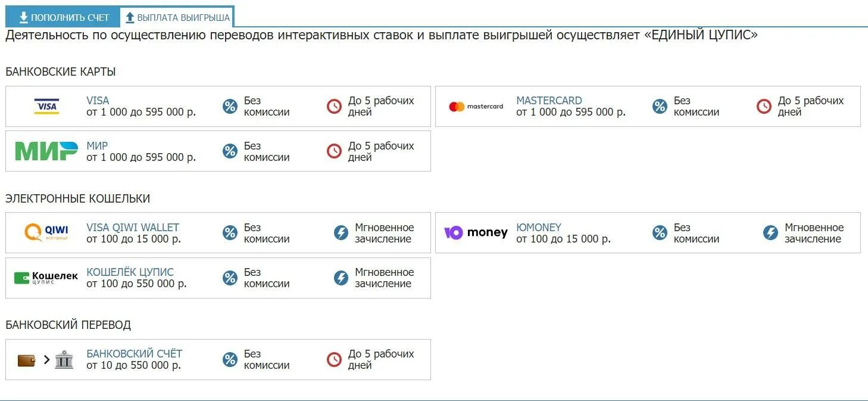Click 'от 1 000 до 595 000 р.' under VISA
Viewport: 868px width, 401px height.
coord(141,112)
